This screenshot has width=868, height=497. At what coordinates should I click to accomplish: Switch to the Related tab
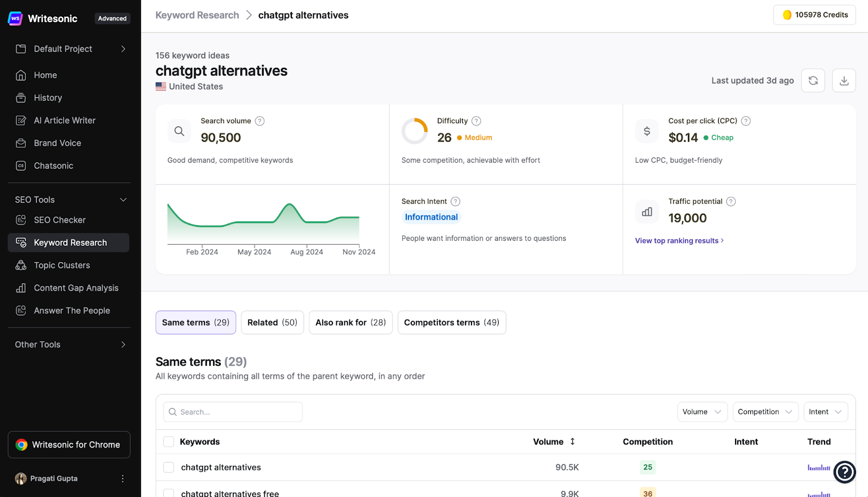click(272, 322)
